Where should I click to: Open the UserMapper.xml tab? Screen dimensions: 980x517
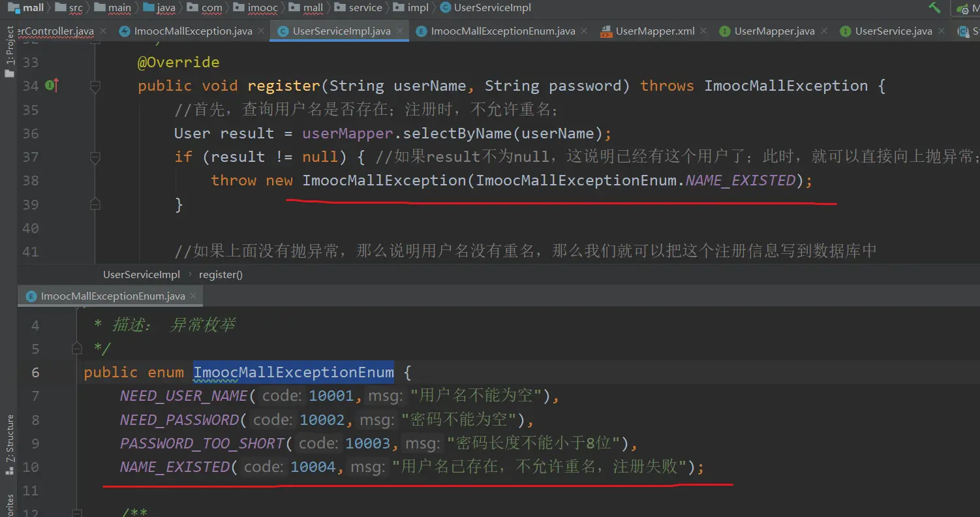click(655, 31)
